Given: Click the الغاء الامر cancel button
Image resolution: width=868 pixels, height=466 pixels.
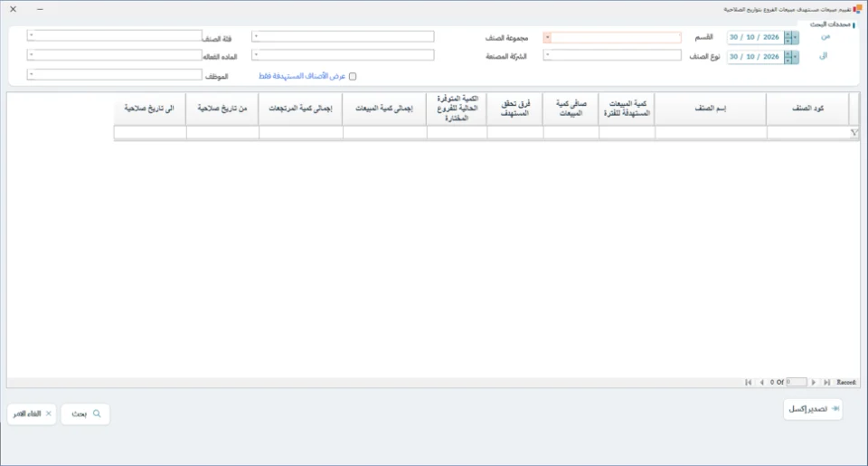Looking at the screenshot, I should [x=33, y=414].
